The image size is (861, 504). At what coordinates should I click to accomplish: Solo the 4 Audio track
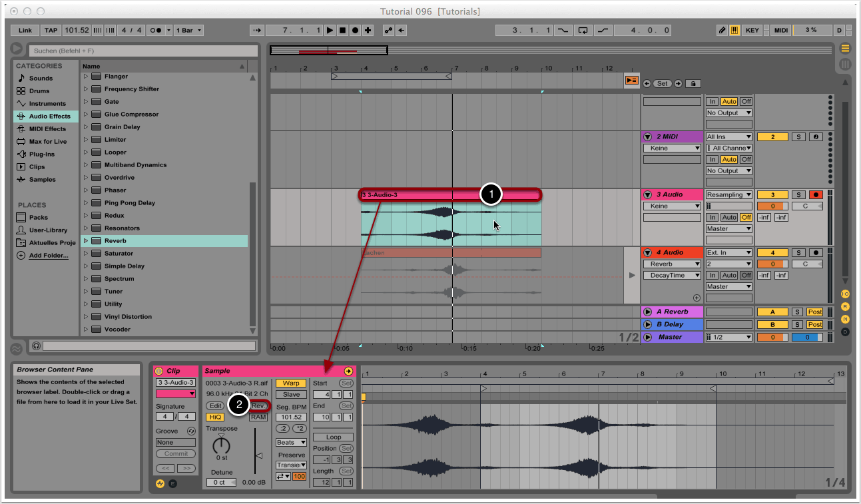point(798,253)
